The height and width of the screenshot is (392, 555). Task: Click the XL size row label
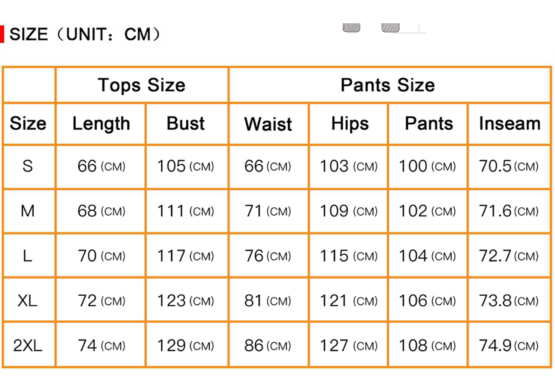click(28, 301)
